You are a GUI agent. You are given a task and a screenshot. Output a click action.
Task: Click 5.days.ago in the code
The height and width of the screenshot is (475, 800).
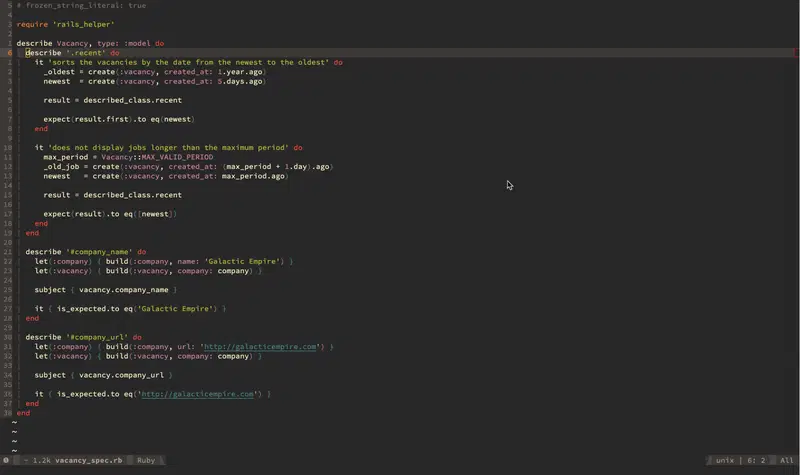click(x=240, y=82)
